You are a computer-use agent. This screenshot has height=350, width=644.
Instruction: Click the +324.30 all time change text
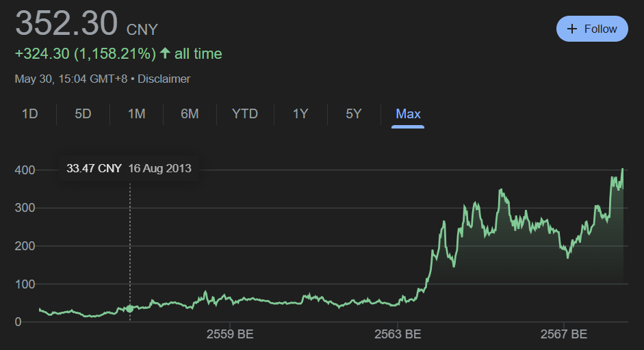point(118,53)
